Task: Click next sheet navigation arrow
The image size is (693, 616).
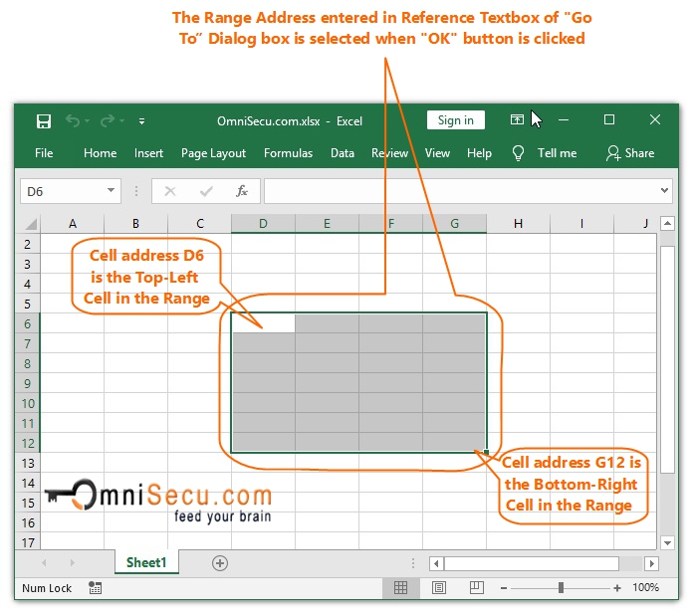Action: click(x=73, y=562)
